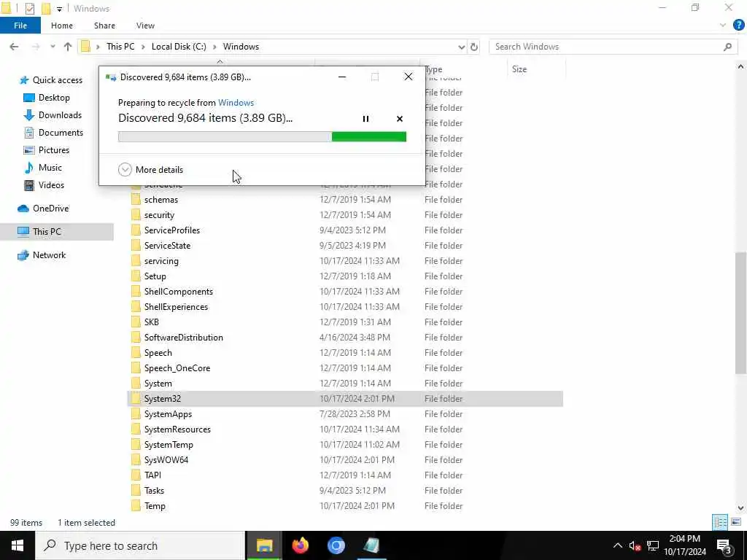Image resolution: width=747 pixels, height=560 pixels.
Task: Switch to the Home ribbon tab
Action: 62,26
